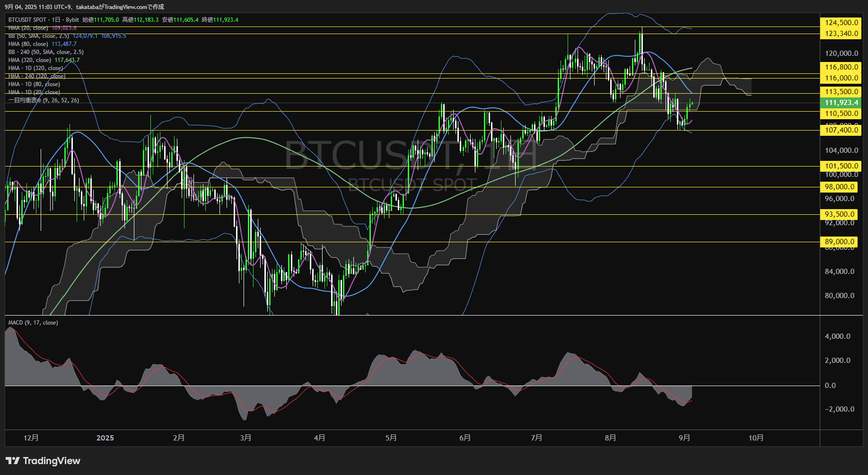Click the 安値111,605.4 low price value

[x=180, y=20]
